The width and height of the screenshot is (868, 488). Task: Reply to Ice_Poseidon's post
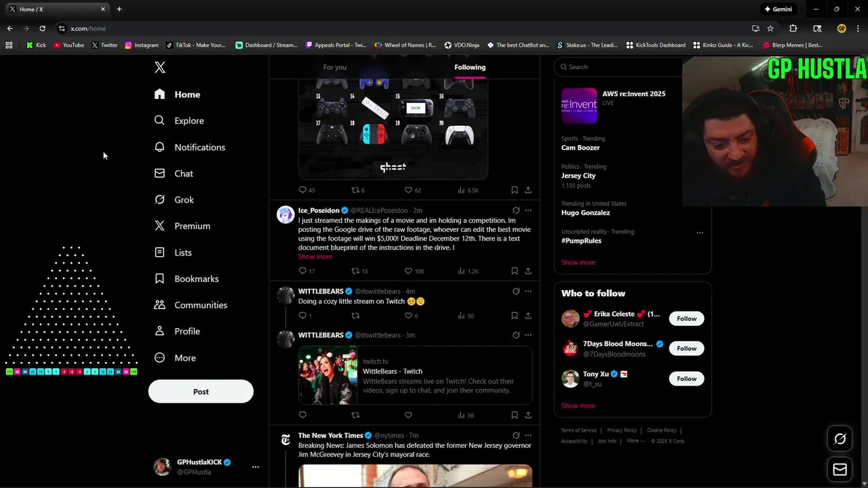(x=303, y=271)
